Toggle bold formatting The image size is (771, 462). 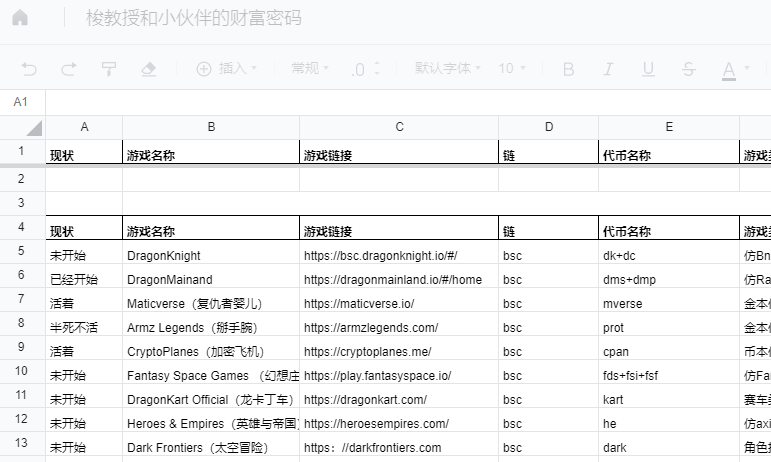568,69
